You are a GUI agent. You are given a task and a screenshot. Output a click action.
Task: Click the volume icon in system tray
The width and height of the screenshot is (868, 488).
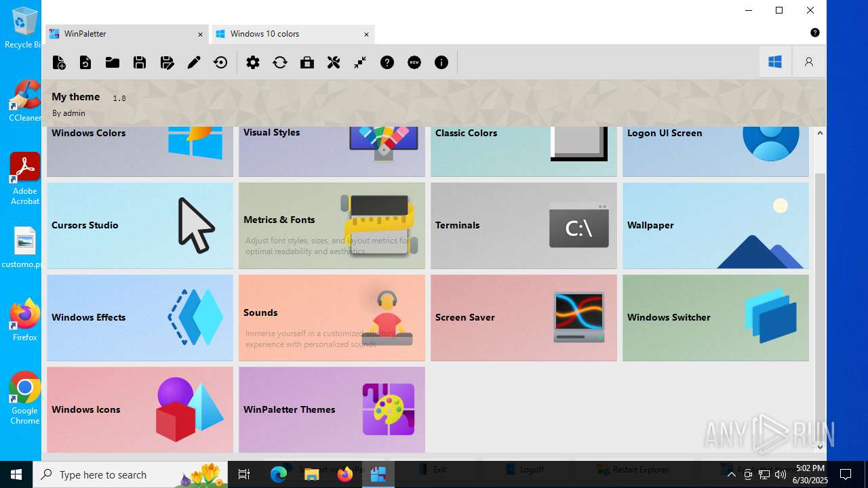[780, 474]
